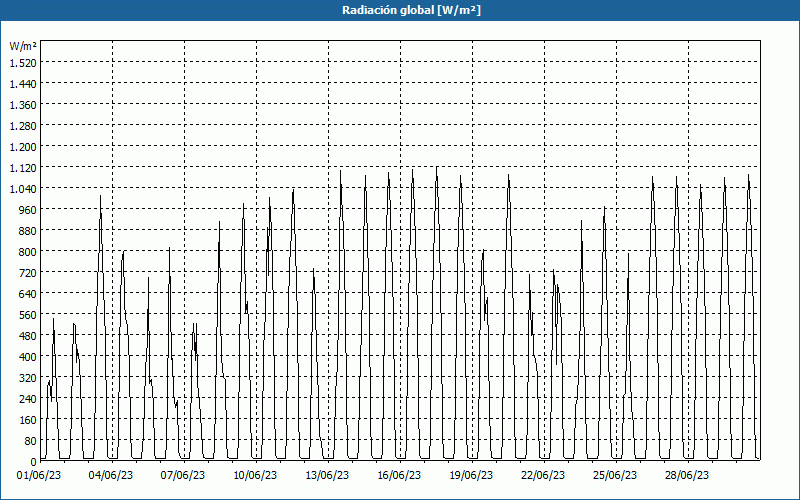Click the 01/06/23 date label
Viewport: 800px width, 500px height.
tap(39, 476)
